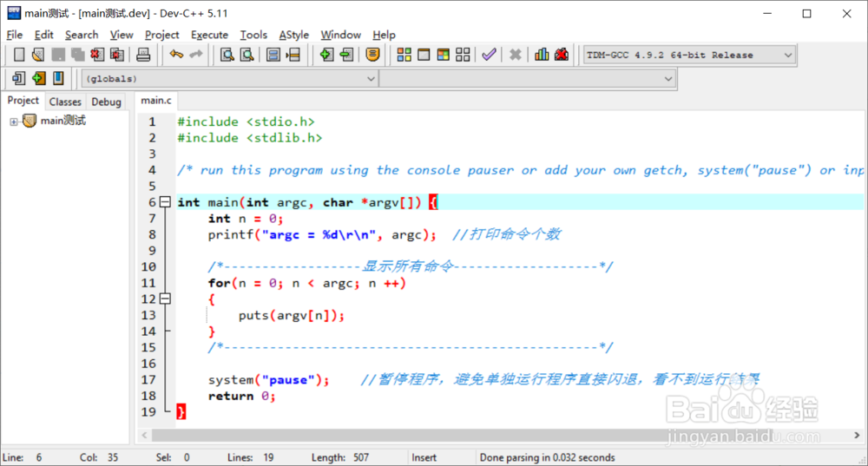
Task: Click the Close file toolbar icon
Action: click(x=97, y=55)
